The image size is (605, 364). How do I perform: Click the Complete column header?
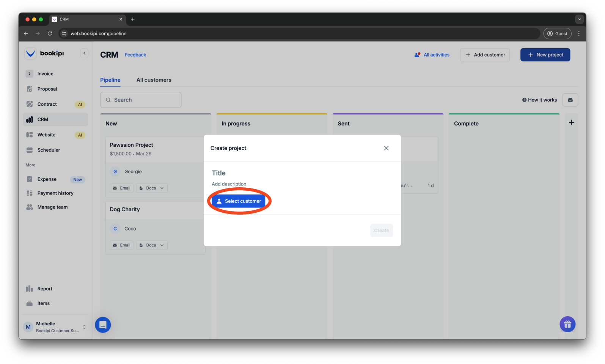pyautogui.click(x=466, y=124)
